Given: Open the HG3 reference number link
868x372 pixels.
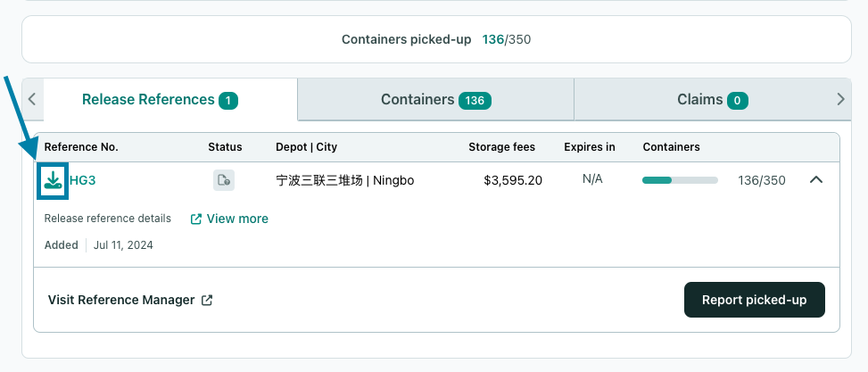Looking at the screenshot, I should [82, 180].
